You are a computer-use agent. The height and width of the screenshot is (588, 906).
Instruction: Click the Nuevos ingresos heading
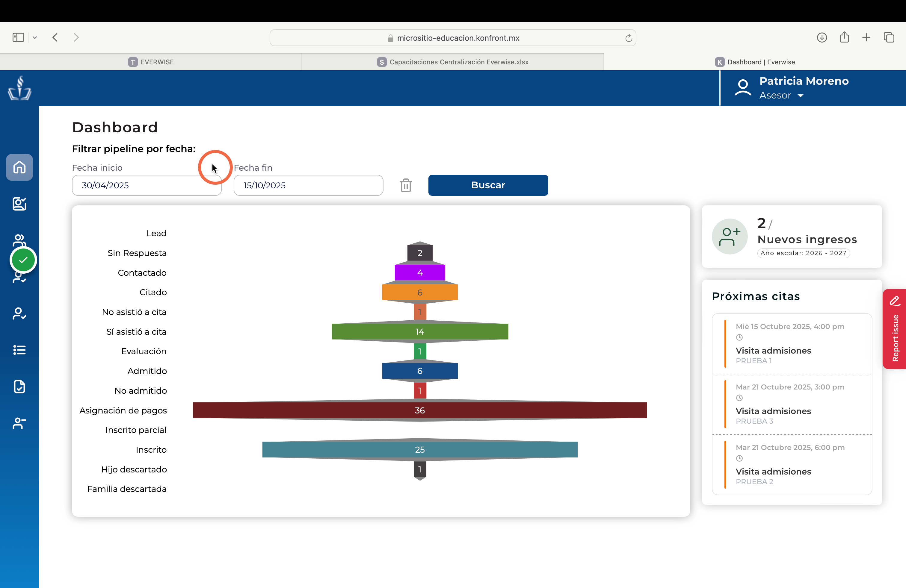pyautogui.click(x=807, y=239)
